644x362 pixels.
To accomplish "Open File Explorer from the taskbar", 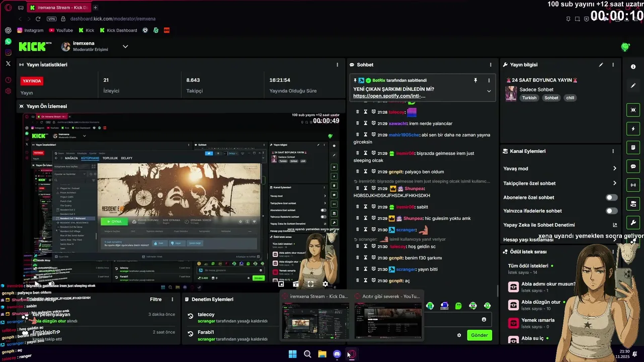I will (x=322, y=354).
